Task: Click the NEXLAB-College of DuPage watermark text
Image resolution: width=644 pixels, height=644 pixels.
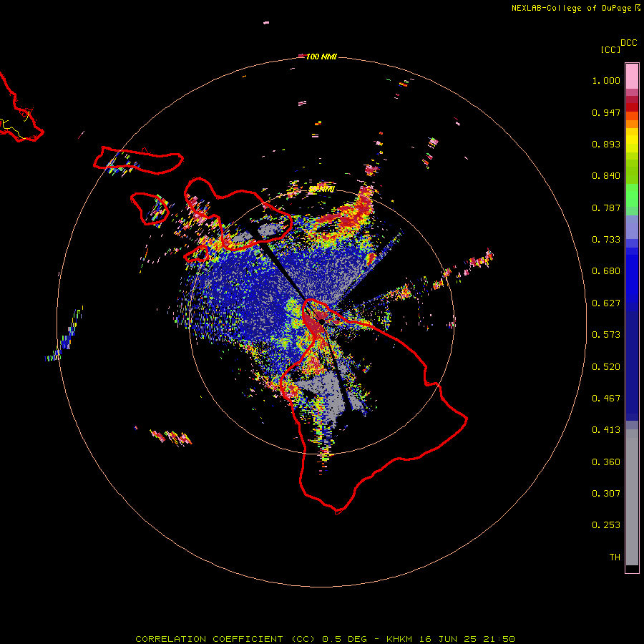Action: coord(576,8)
